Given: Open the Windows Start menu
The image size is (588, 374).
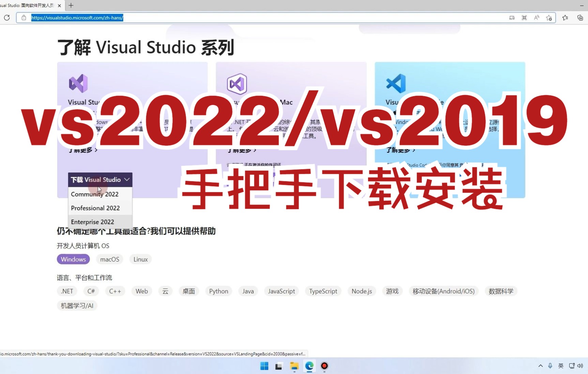Looking at the screenshot, I should [x=264, y=366].
